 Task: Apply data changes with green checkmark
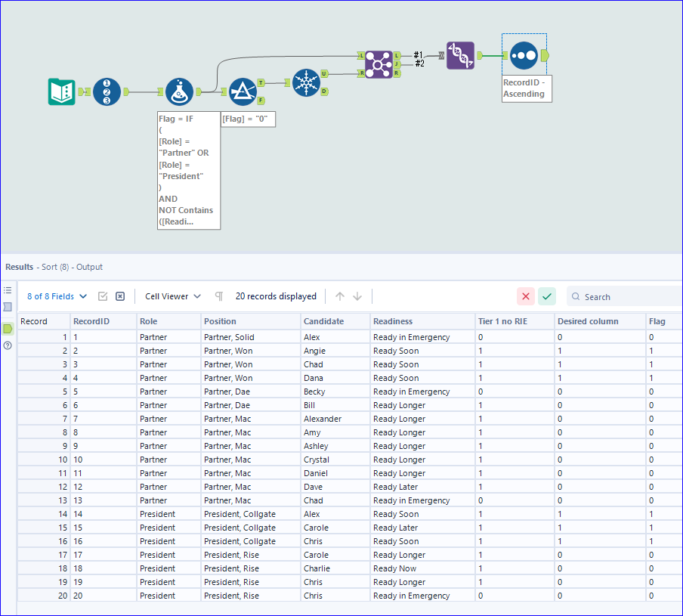(x=547, y=296)
